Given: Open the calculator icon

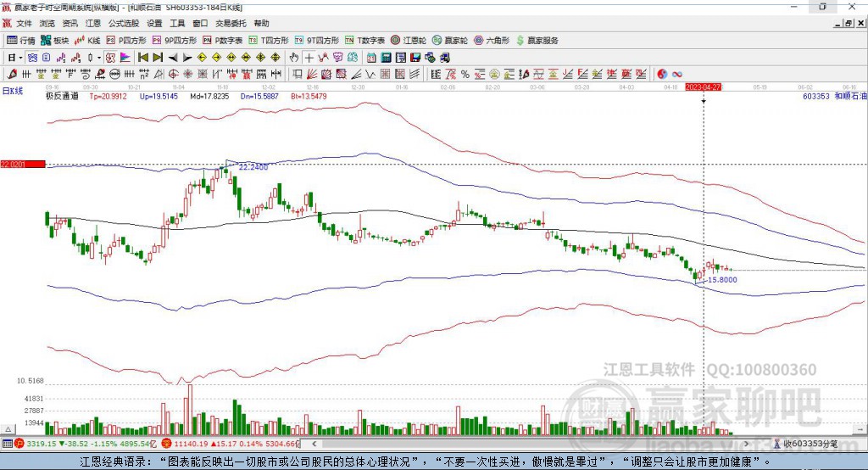Looking at the screenshot, I should click(x=386, y=58).
